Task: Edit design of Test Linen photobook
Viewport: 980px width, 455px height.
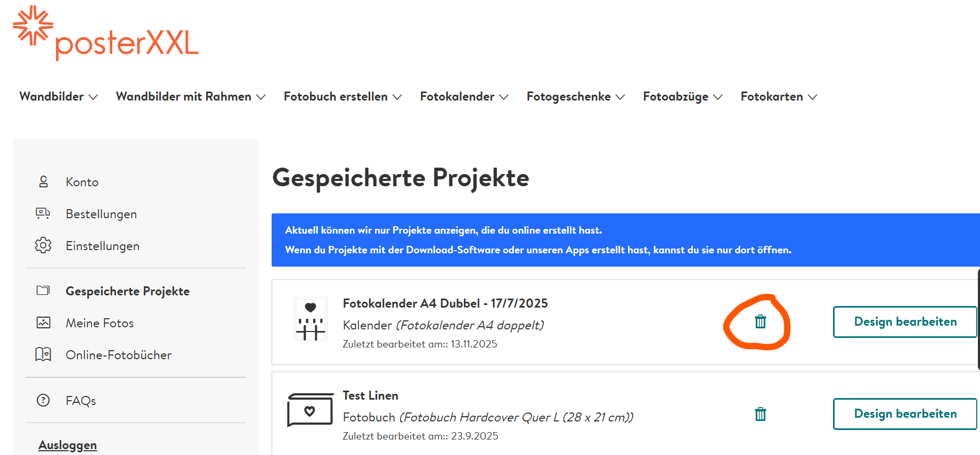Action: (x=905, y=414)
